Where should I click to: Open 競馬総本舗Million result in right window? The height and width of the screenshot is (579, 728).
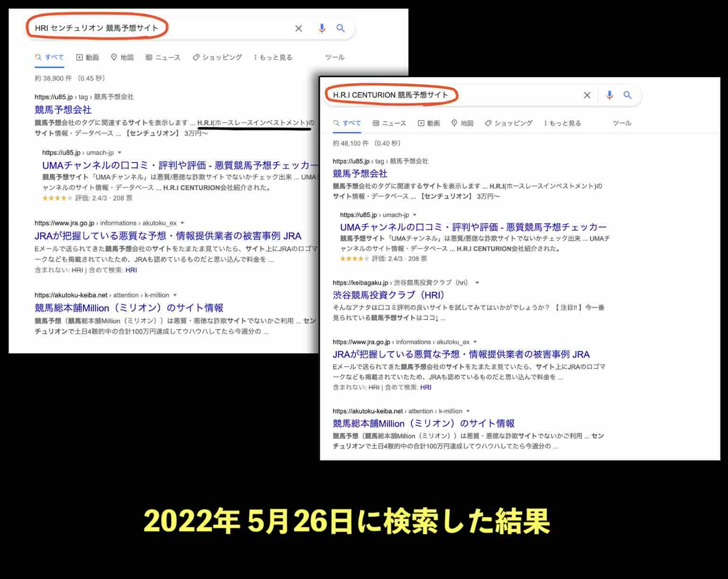coord(424,423)
